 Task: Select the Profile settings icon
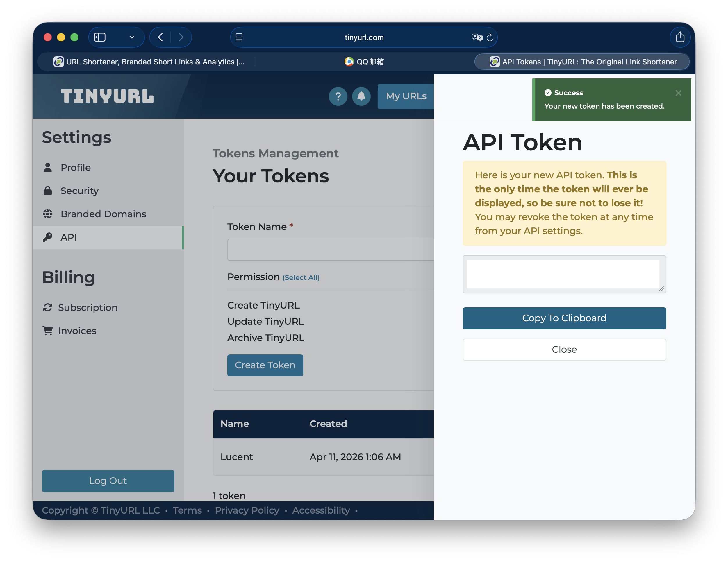click(x=48, y=167)
